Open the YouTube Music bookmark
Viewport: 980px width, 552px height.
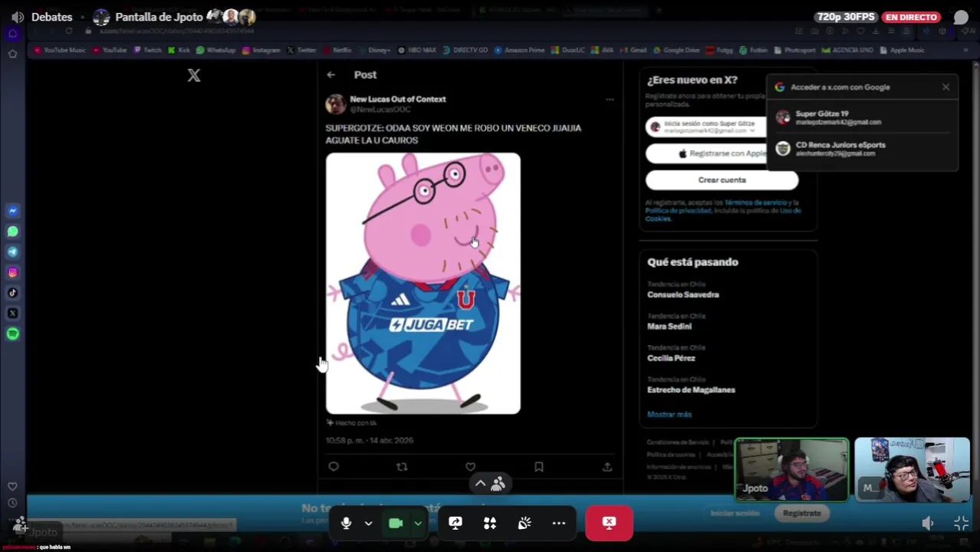tap(59, 51)
